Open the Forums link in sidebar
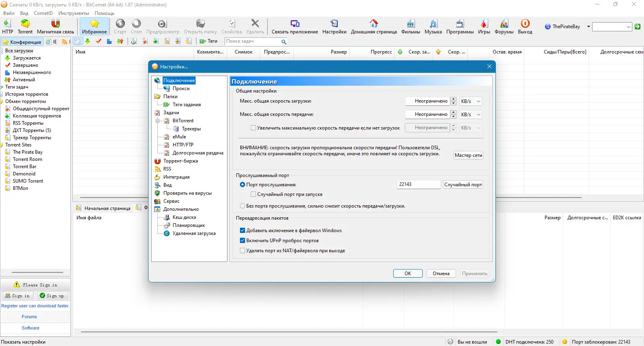644x346 pixels. pos(29,317)
